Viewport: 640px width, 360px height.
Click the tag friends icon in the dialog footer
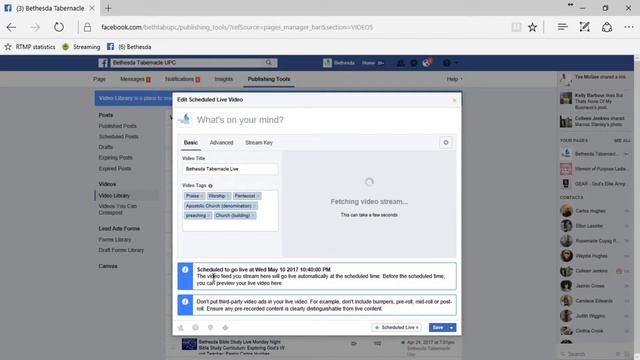pos(181,328)
